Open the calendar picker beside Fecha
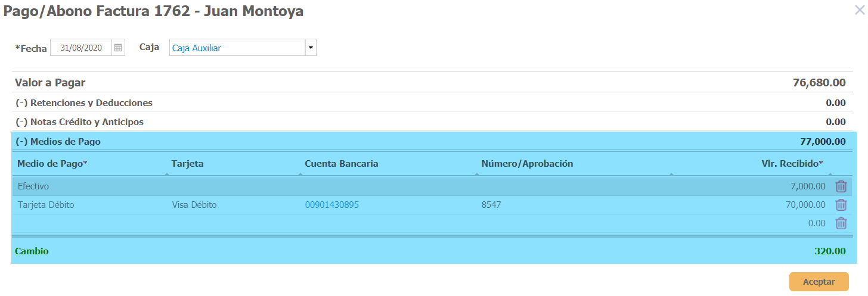 pos(118,48)
